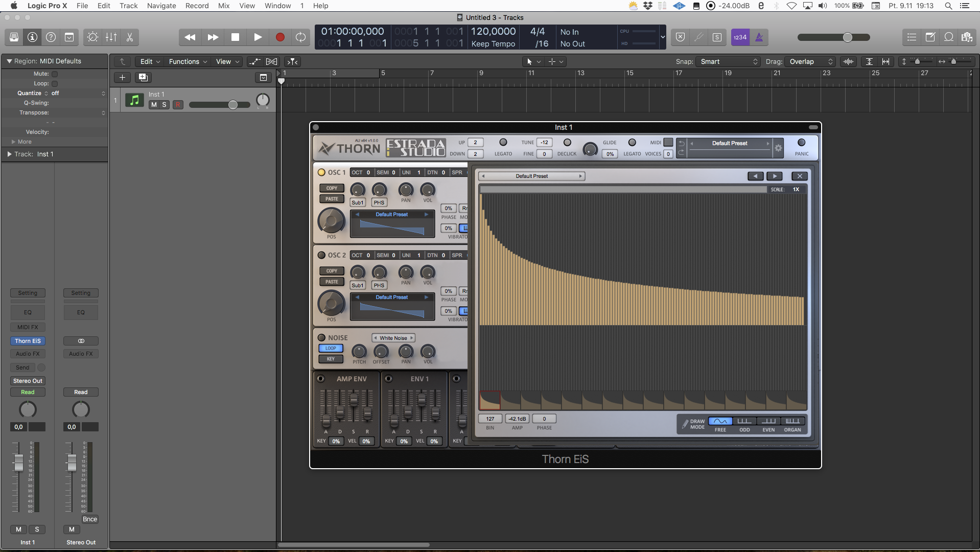Select the EVEN draw mode

coord(768,422)
